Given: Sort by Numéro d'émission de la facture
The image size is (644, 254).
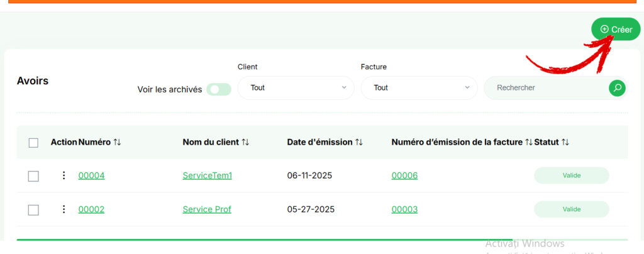Looking at the screenshot, I should [x=528, y=142].
